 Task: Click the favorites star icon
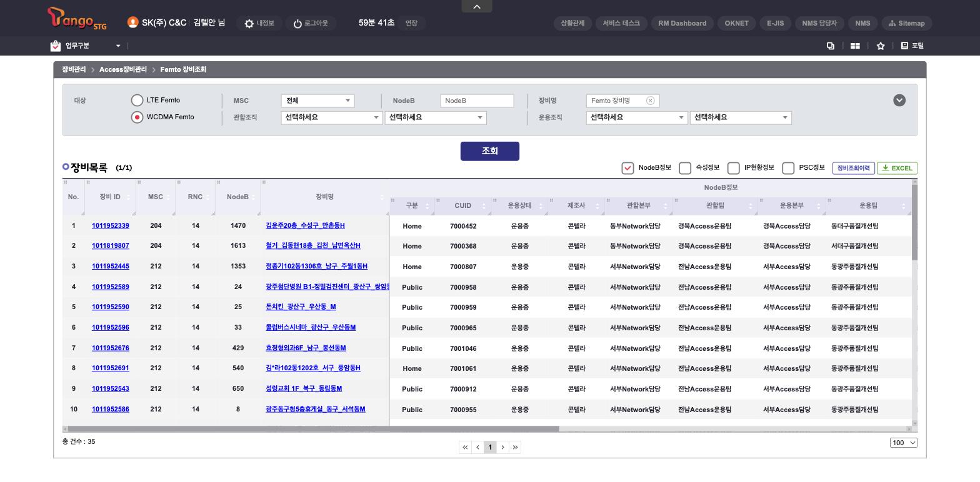(881, 46)
